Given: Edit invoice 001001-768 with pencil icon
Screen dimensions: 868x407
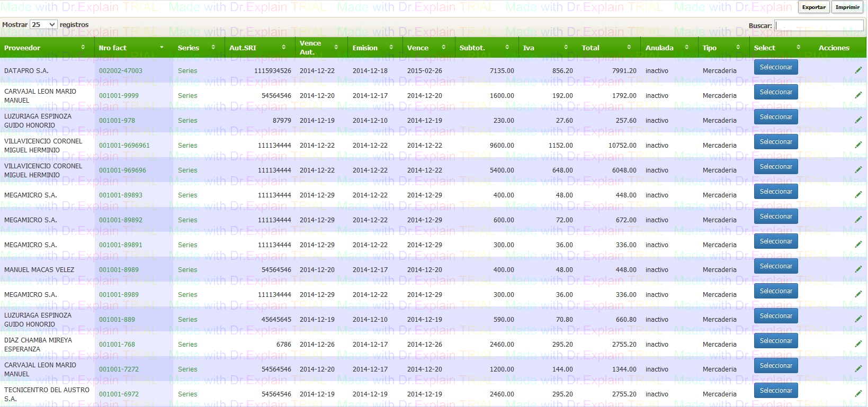Looking at the screenshot, I should (858, 344).
